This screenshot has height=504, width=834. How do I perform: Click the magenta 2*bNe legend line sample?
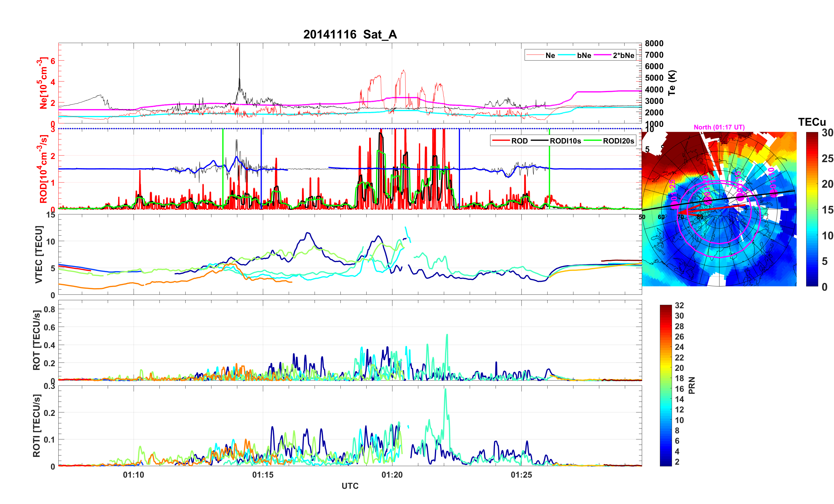click(602, 55)
